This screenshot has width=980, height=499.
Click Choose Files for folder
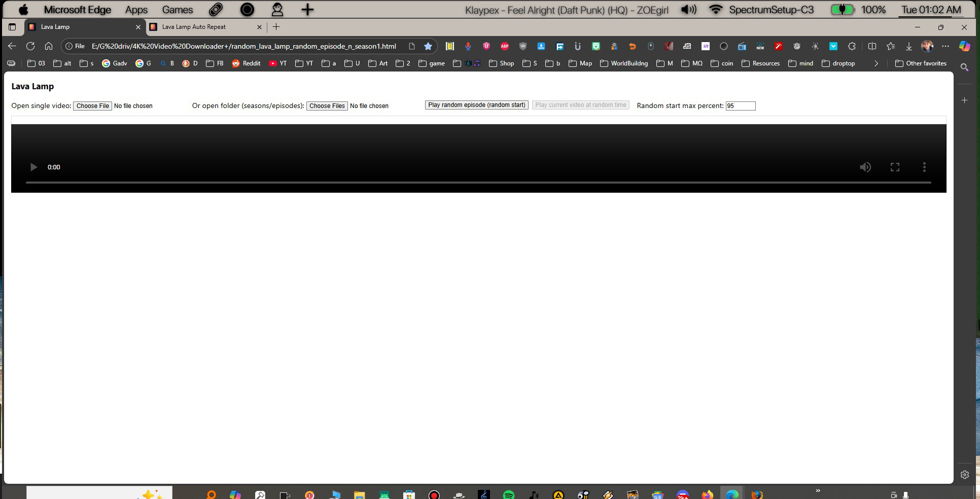pyautogui.click(x=327, y=106)
